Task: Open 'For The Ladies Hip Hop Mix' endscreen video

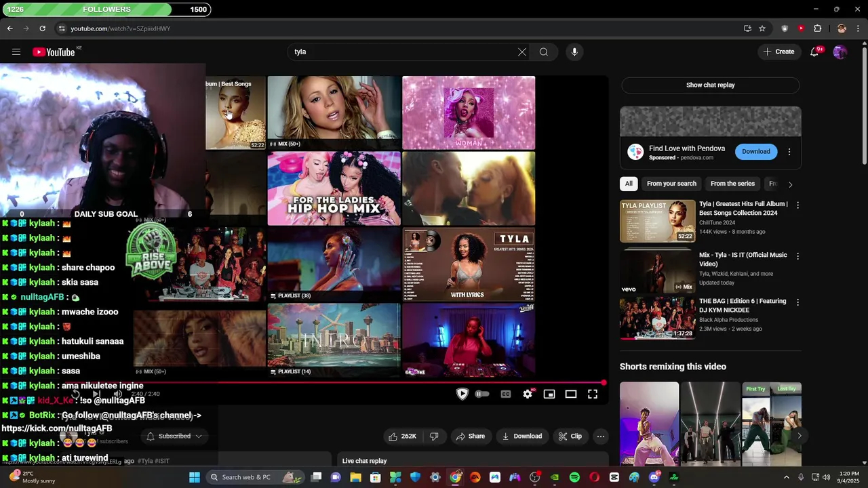Action: pos(334,188)
